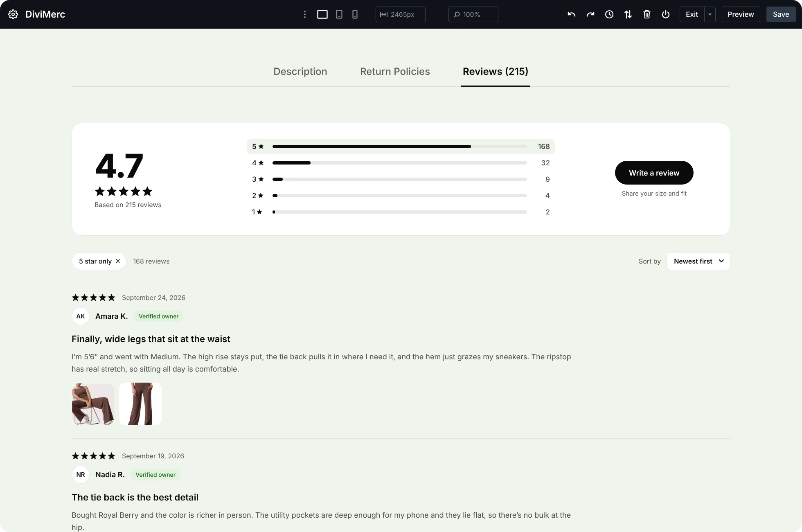802x532 pixels.
Task: Click the Exit button
Action: tap(692, 14)
